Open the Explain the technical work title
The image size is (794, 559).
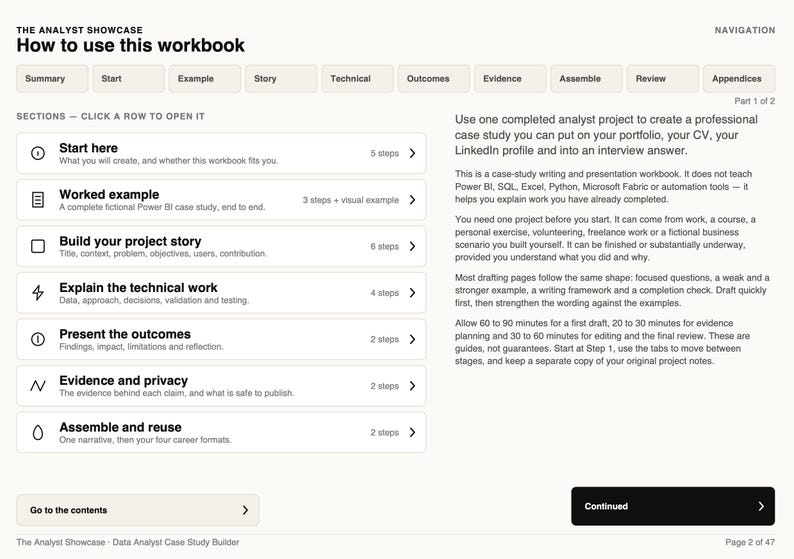(138, 288)
